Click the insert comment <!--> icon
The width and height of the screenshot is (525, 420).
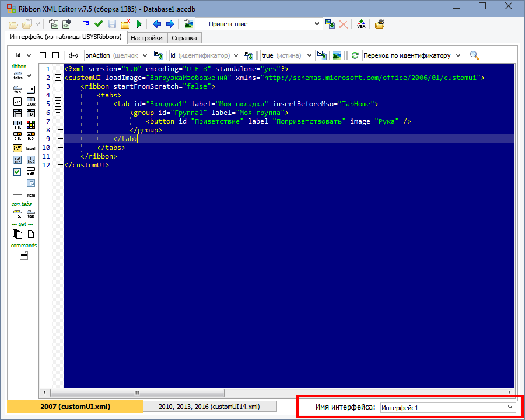pos(73,55)
